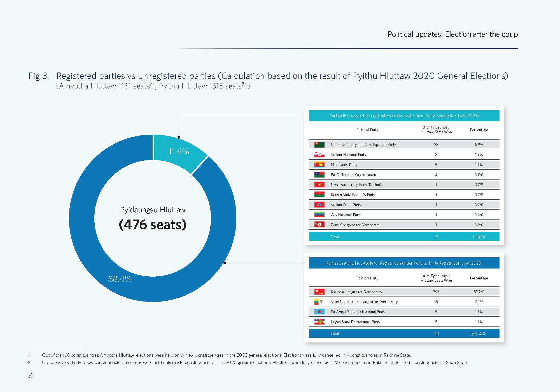Click 'Shan Nationalities League for Democracy' name
Image resolution: width=560 pixels, height=392 pixels.
pos(364,302)
